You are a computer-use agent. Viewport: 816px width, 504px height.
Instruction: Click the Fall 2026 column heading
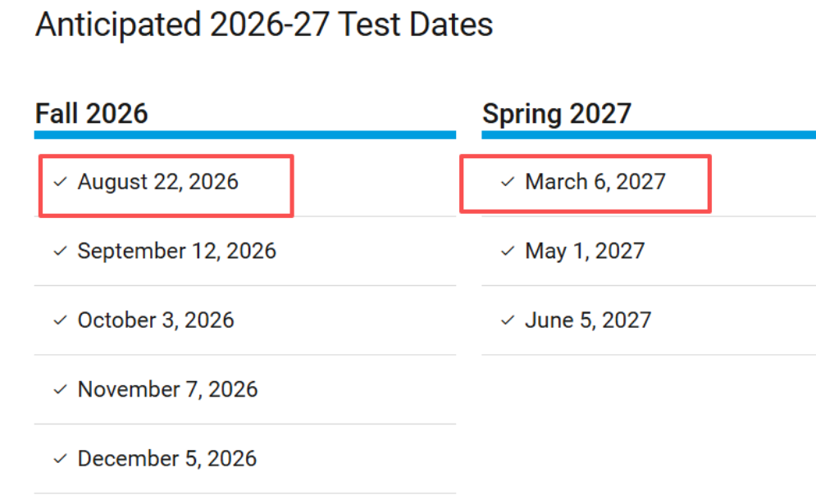point(92,113)
